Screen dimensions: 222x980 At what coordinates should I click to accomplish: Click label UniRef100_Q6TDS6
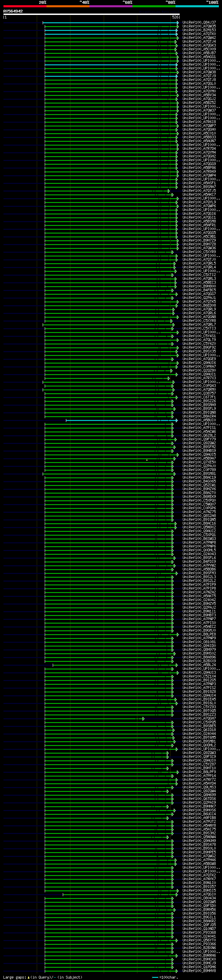point(199,799)
